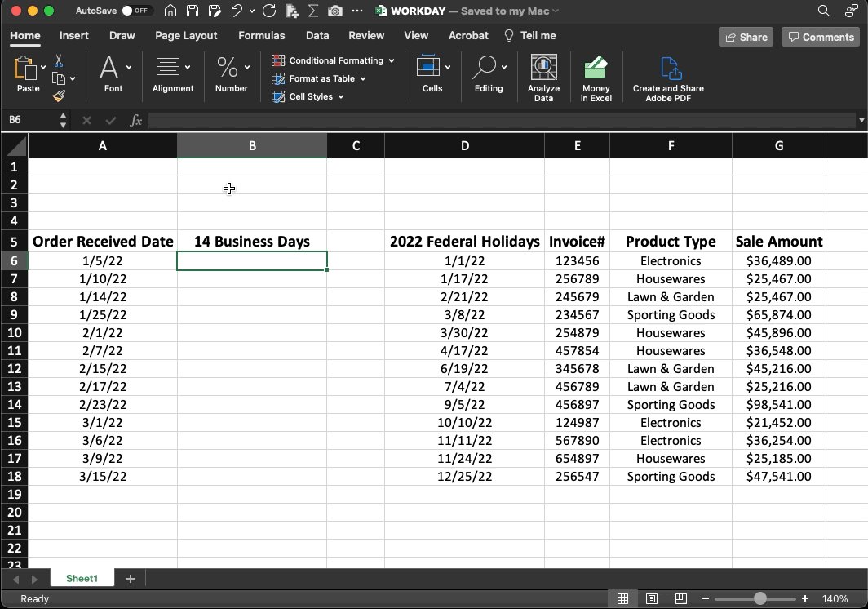This screenshot has height=609, width=868.
Task: Click Create and Share Adobe PDF
Action: pyautogui.click(x=668, y=79)
